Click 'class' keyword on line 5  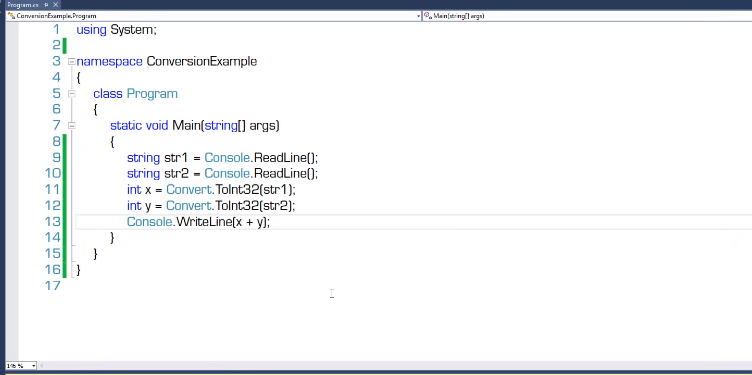tap(108, 94)
